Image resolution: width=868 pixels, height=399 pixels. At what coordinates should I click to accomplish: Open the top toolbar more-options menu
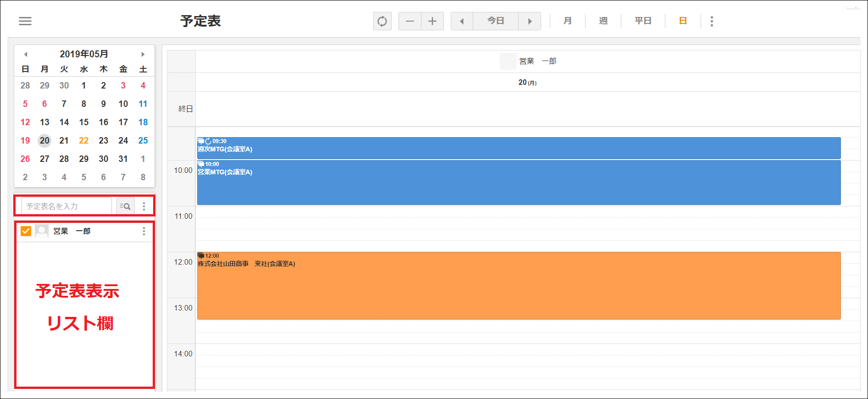(712, 21)
